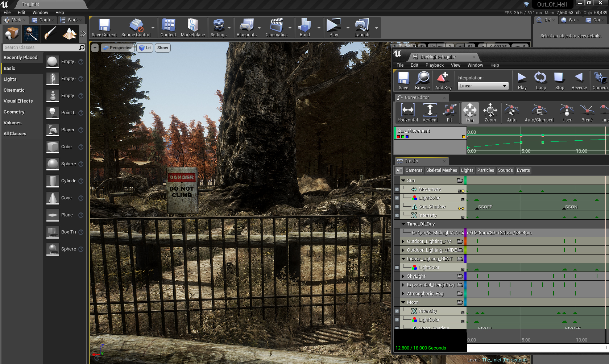Toggle checkbox beside Sun_Shadow track
609x364 pixels.
397,207
